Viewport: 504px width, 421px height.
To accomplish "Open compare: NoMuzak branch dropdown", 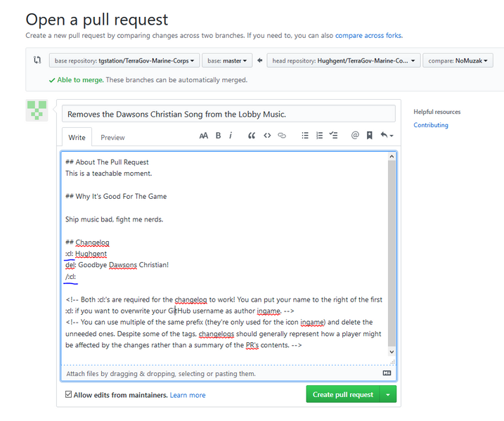I will [x=458, y=60].
